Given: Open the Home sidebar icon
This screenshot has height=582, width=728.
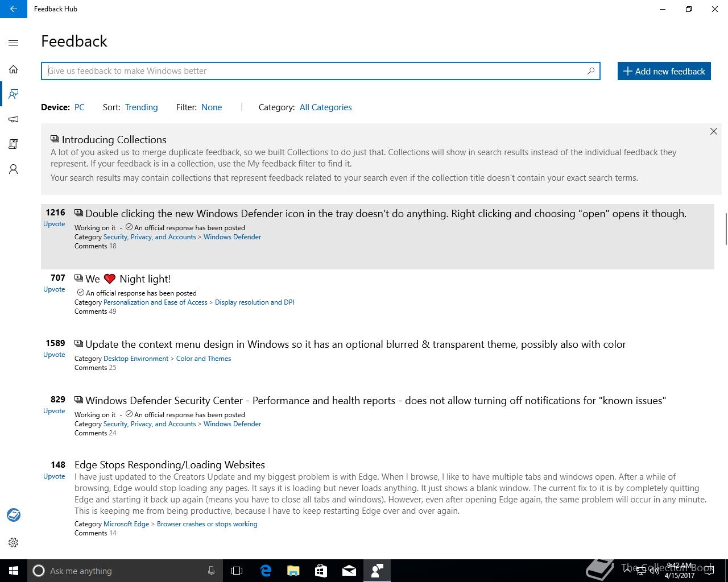Looking at the screenshot, I should [14, 69].
